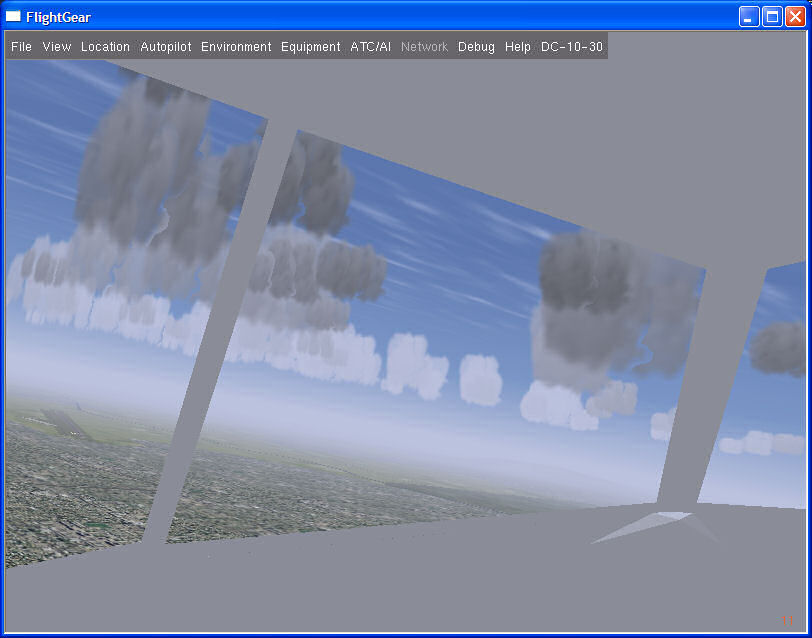
Task: Close the FlightGear window
Action: [x=795, y=17]
